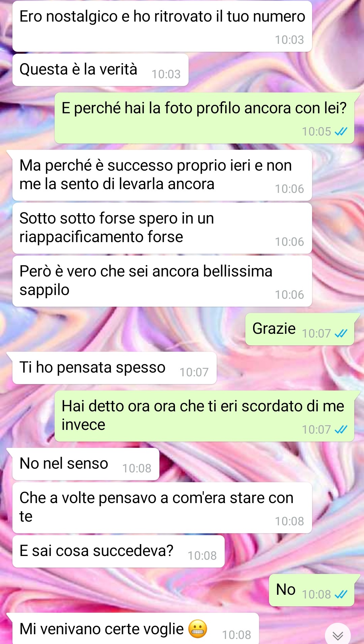Tap the 'Hai detto ora ora' sent message
The image size is (364, 644).
click(x=204, y=416)
